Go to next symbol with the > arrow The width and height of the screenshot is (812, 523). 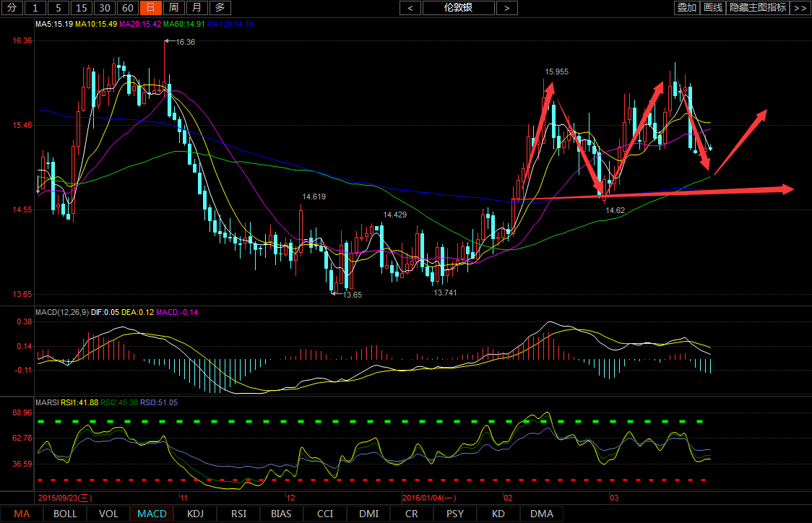[x=507, y=8]
